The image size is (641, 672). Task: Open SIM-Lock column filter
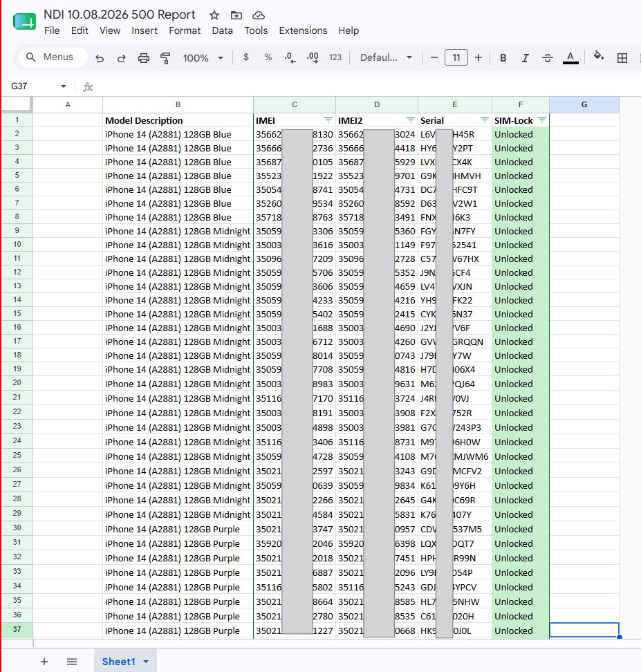(542, 120)
